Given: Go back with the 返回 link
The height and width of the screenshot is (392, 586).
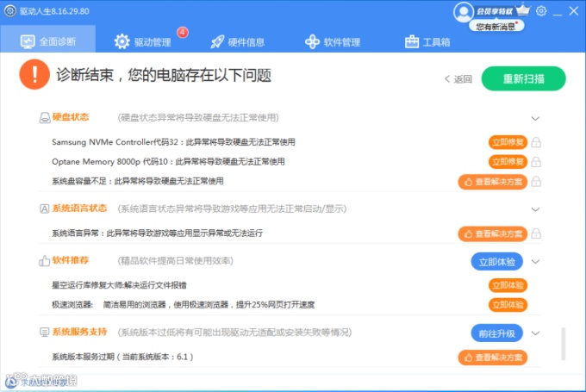Looking at the screenshot, I should point(458,79).
